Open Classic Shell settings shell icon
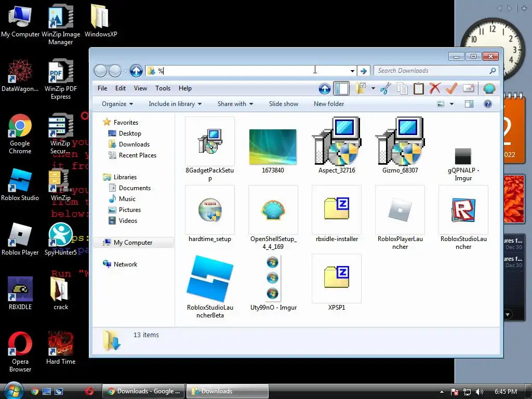Screen dimensions: 532x399 [x=489, y=88]
